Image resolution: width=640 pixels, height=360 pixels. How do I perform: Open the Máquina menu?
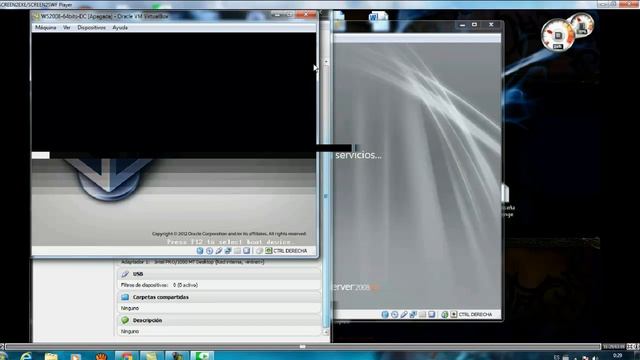[x=46, y=28]
